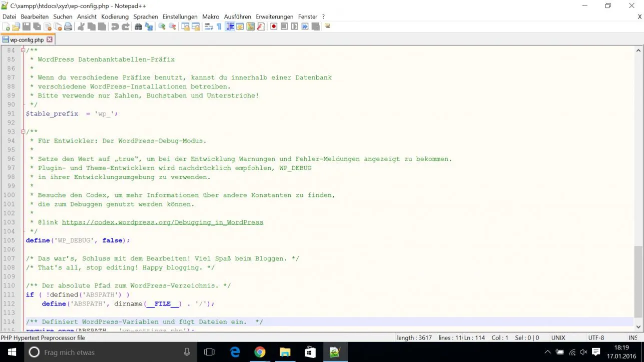The height and width of the screenshot is (362, 644).
Task: Zoom in with the magnifier plus icon
Action: (162, 26)
